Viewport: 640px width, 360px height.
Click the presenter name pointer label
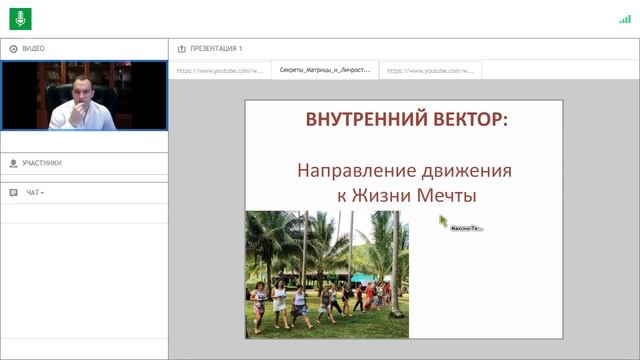[x=467, y=229]
